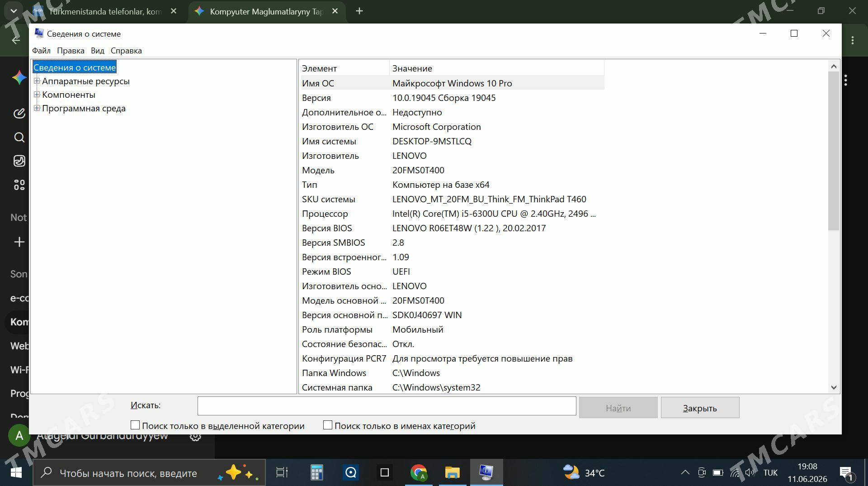Click the details list scrollbar down arrow
Image resolution: width=868 pixels, height=486 pixels.
coord(834,387)
